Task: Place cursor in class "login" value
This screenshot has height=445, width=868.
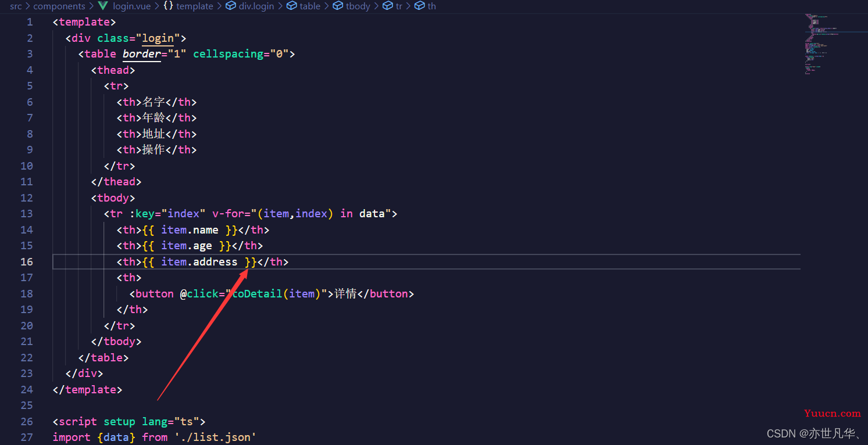Action: click(x=158, y=38)
